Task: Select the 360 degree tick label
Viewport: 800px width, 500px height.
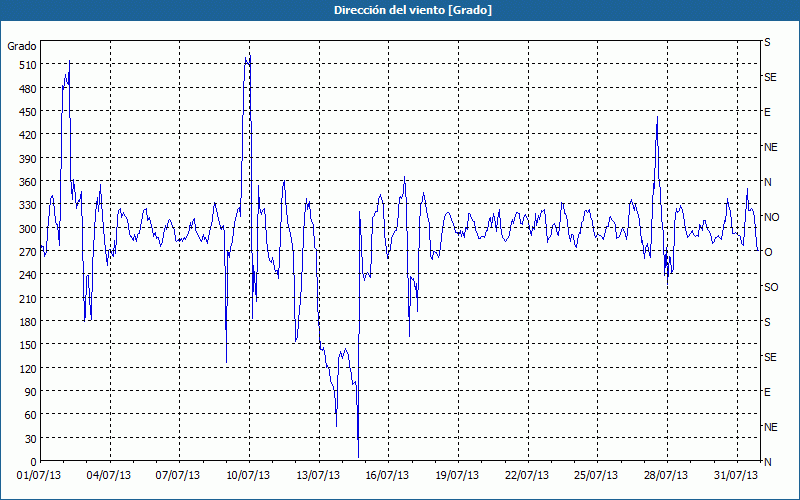Action: (x=28, y=182)
